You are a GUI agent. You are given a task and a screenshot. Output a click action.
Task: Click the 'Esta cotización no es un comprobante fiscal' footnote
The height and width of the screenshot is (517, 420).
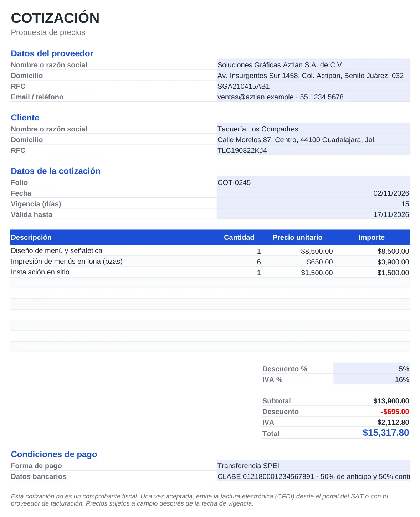199,500
